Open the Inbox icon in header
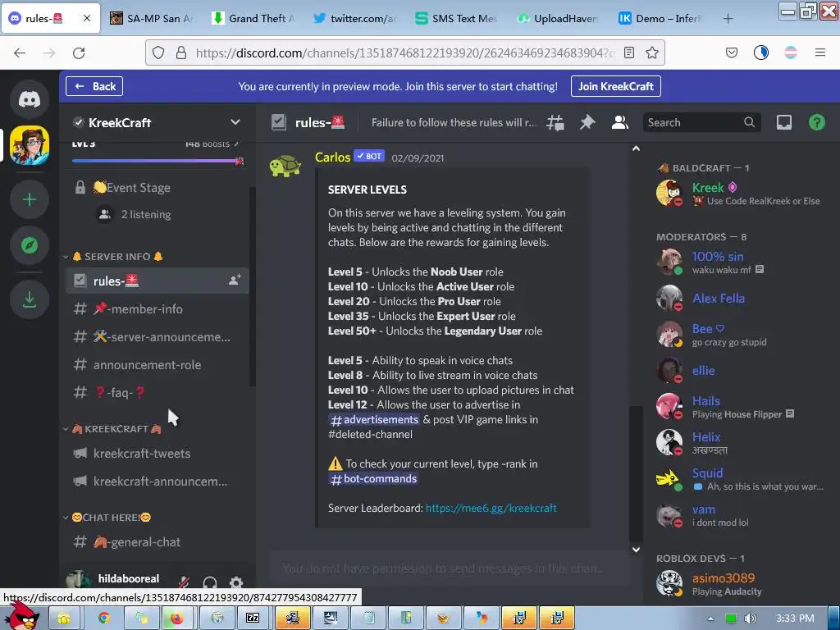This screenshot has width=840, height=630. 783,123
